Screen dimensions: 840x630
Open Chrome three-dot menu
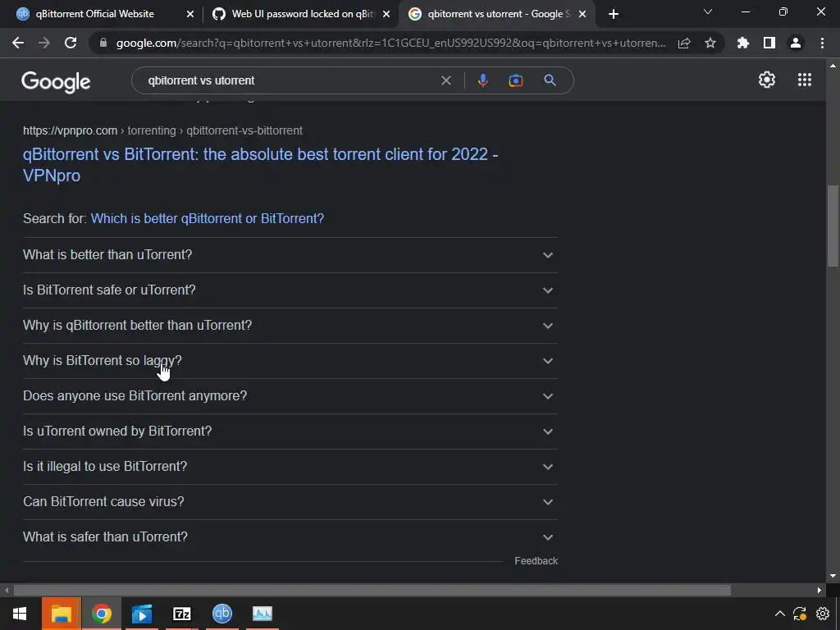822,43
